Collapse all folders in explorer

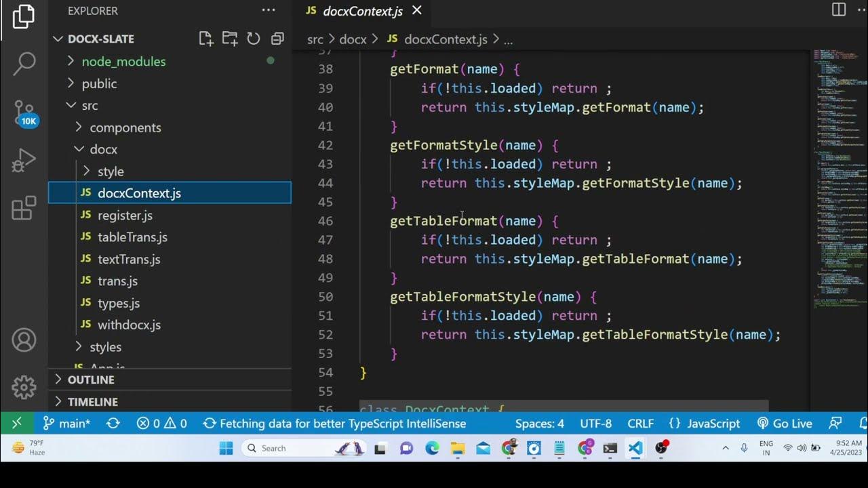277,39
